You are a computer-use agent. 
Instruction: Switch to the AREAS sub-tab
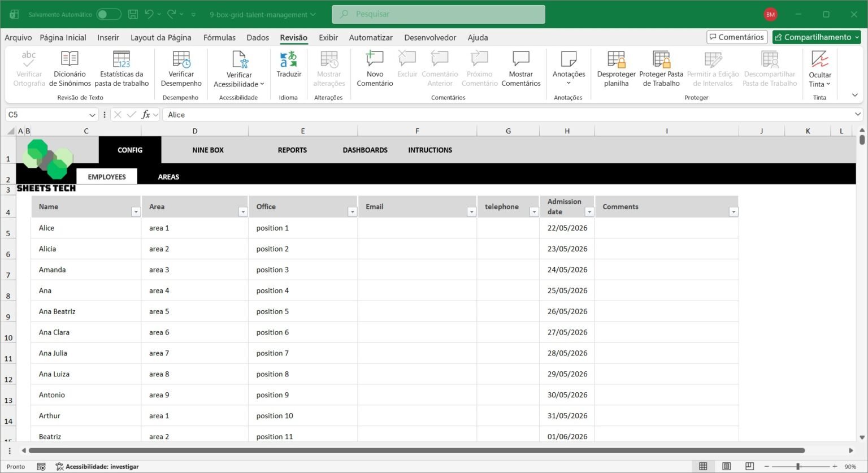(168, 177)
